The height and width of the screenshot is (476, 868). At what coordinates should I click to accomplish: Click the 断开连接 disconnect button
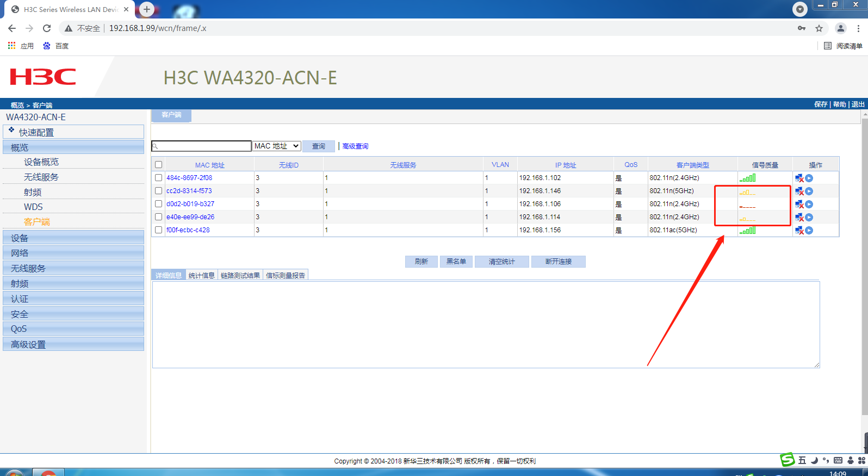tap(559, 262)
